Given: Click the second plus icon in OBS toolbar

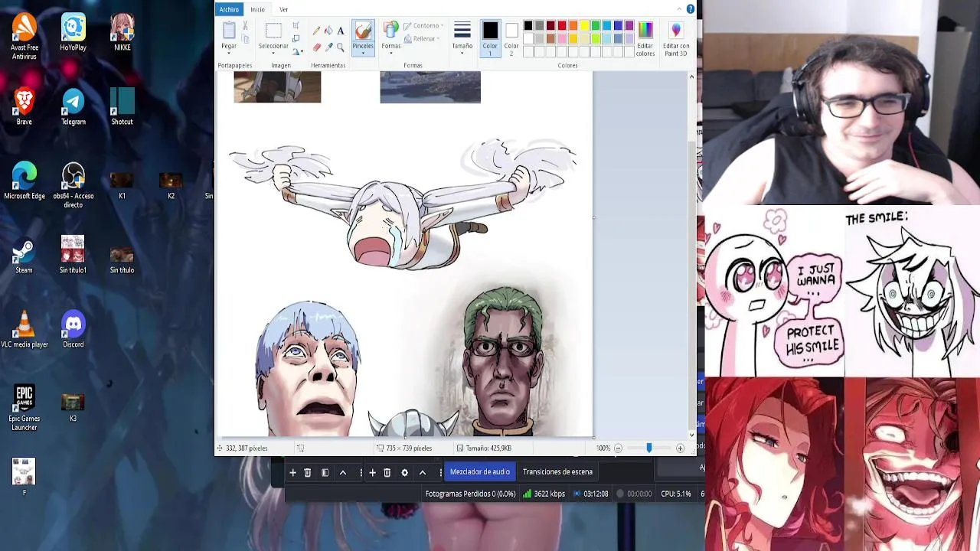Looking at the screenshot, I should 372,472.
